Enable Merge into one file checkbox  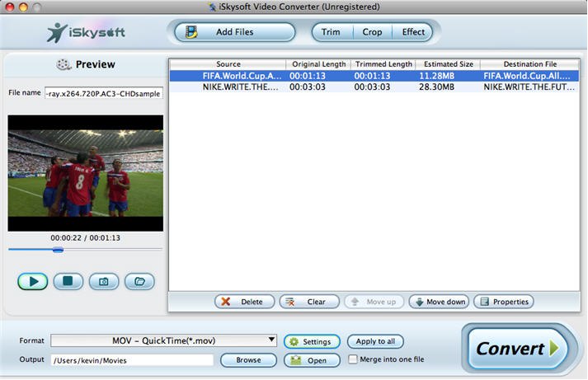(354, 359)
